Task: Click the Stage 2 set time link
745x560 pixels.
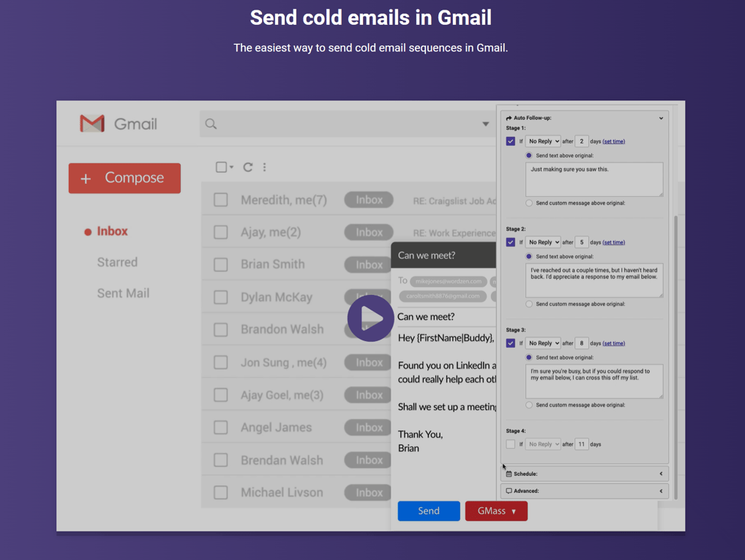Action: [x=614, y=242]
